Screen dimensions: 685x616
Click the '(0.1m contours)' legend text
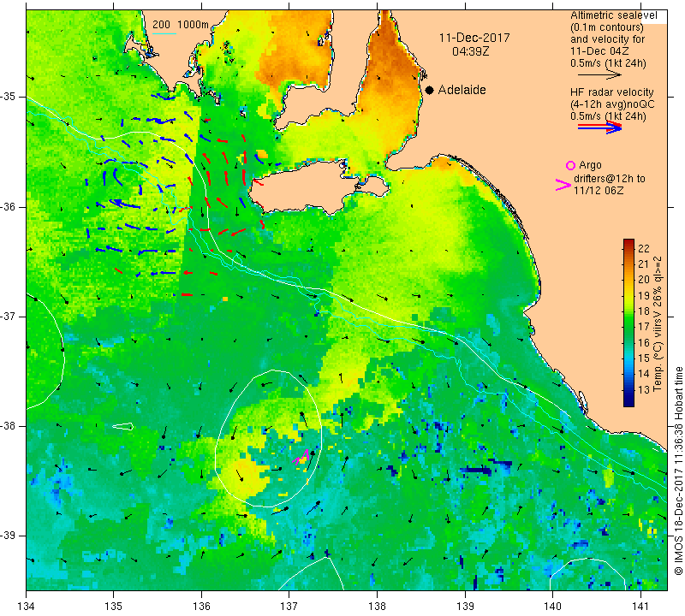click(x=607, y=27)
